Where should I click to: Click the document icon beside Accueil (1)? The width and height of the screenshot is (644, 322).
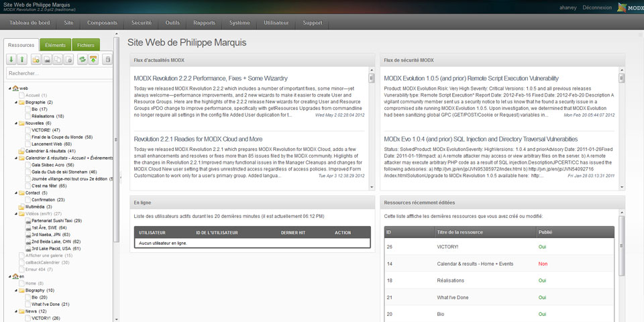pyautogui.click(x=21, y=95)
